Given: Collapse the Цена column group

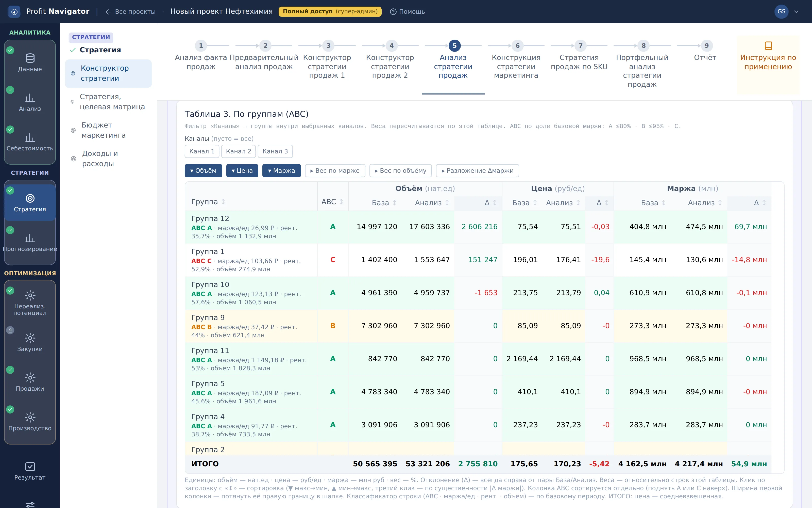Looking at the screenshot, I should (x=242, y=170).
